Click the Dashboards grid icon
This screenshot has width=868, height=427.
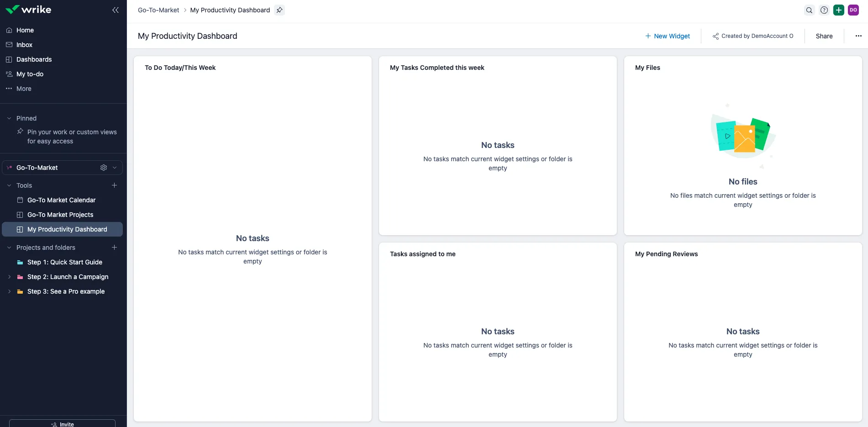click(9, 59)
